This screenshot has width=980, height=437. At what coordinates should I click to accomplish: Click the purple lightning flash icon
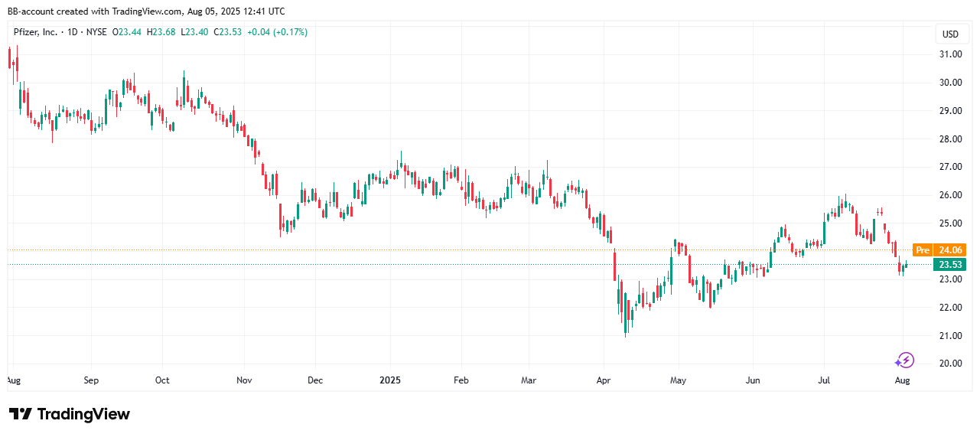click(905, 360)
